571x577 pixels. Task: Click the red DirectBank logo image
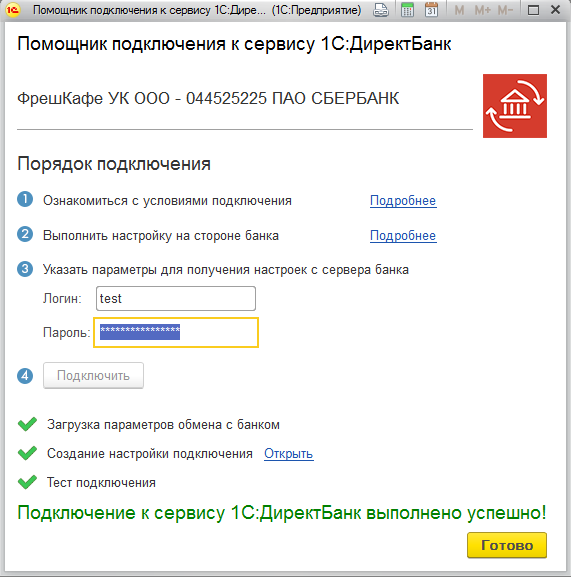515,106
